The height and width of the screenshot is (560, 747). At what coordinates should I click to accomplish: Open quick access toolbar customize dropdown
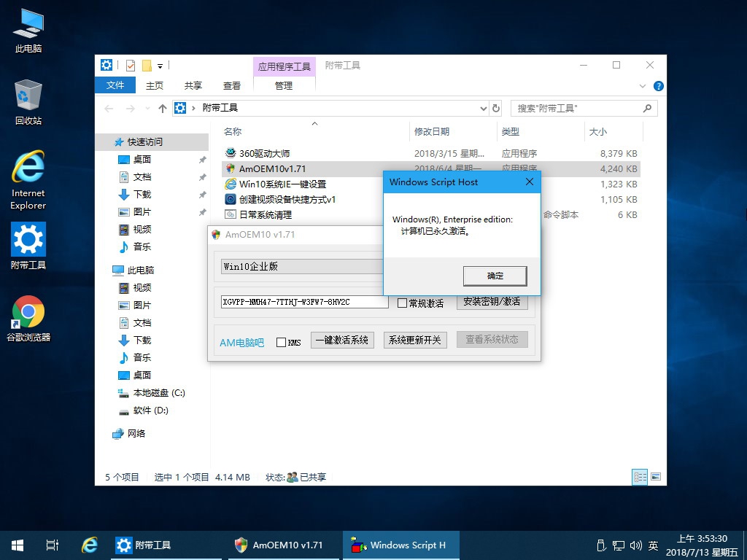(x=160, y=66)
